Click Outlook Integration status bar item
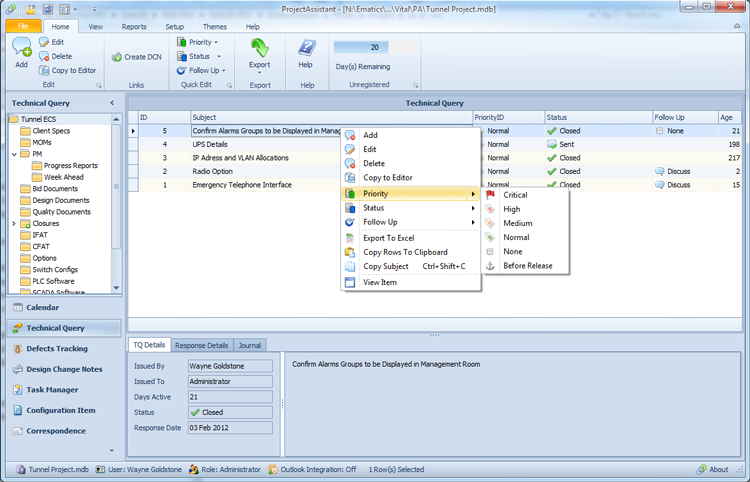The height and width of the screenshot is (482, 750). [312, 470]
